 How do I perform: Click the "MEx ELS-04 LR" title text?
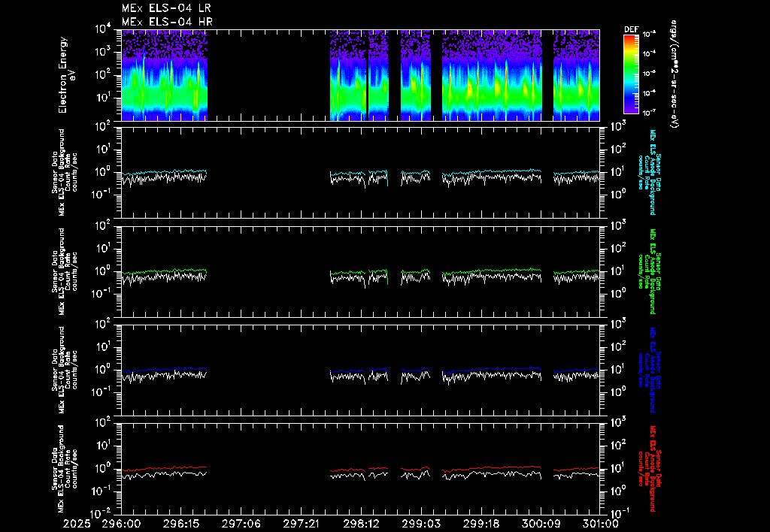point(166,8)
